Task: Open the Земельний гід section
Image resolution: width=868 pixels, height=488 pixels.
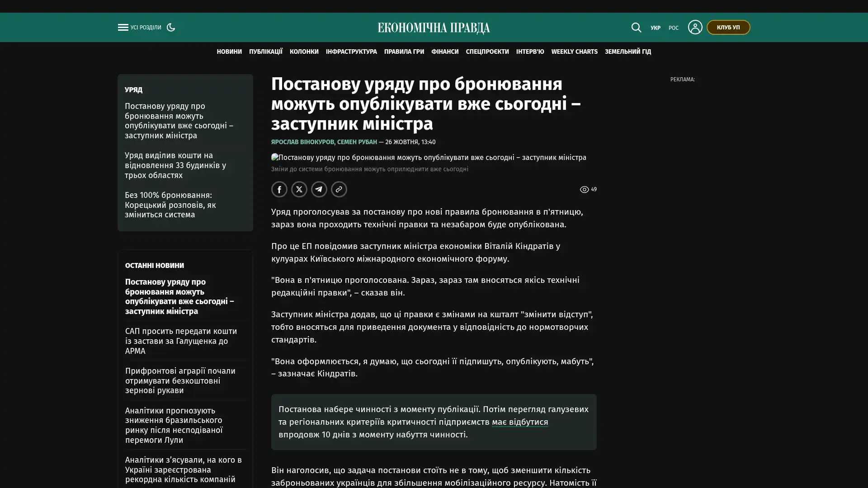Action: click(x=628, y=52)
